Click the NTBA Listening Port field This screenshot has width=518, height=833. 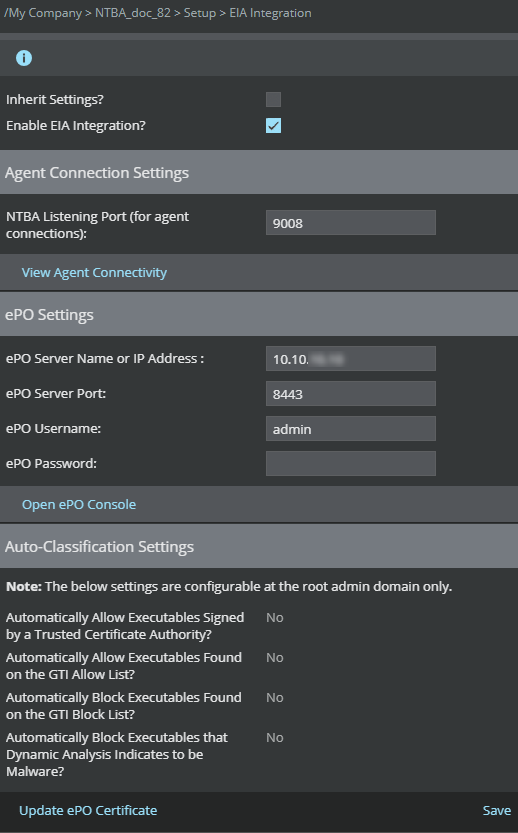pyautogui.click(x=351, y=223)
